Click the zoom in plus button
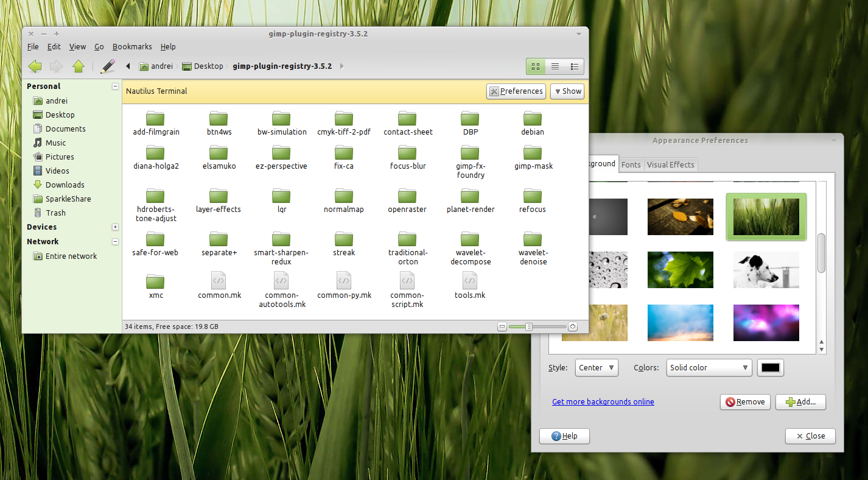This screenshot has height=480, width=868. 572,327
